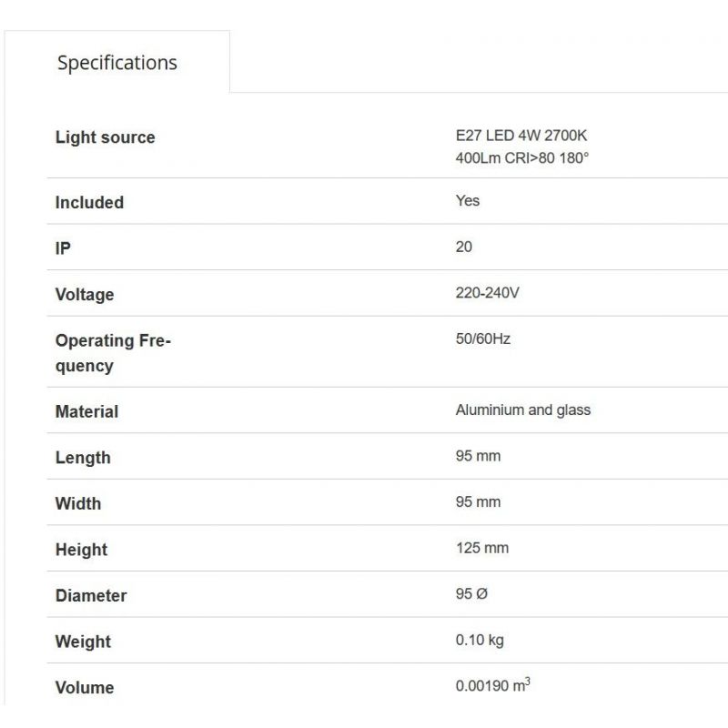The height and width of the screenshot is (728, 728).
Task: Click the Included row label
Action: [89, 202]
